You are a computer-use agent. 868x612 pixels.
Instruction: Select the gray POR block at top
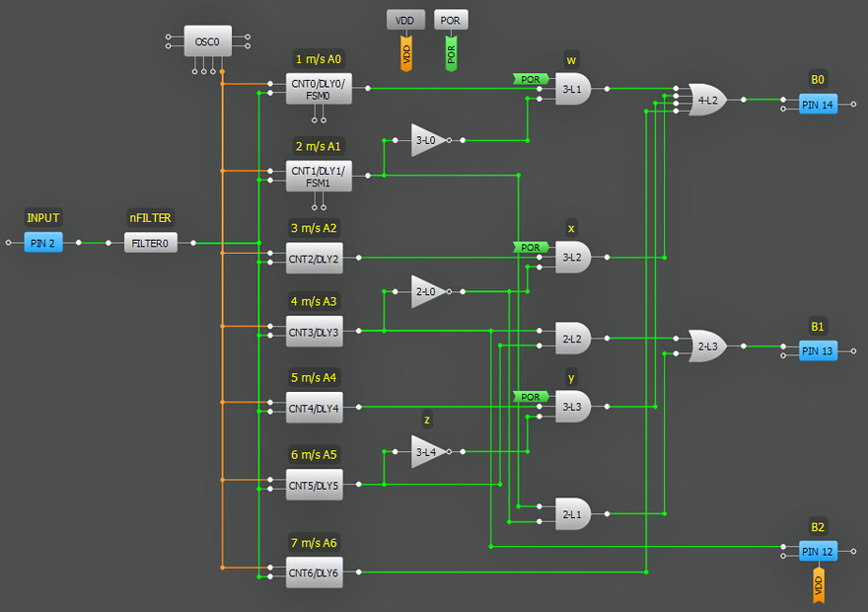click(451, 20)
